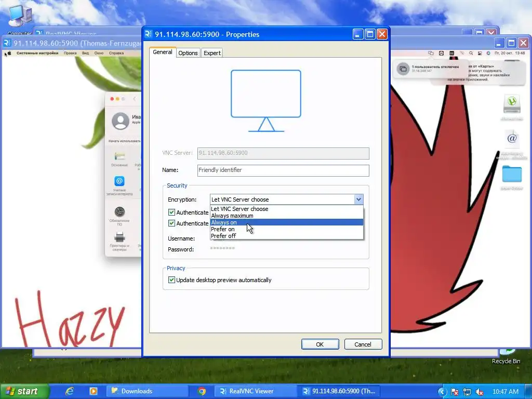Screen dimensions: 532x399
Task: Pick 'Prefer off' encryption option
Action: point(287,236)
